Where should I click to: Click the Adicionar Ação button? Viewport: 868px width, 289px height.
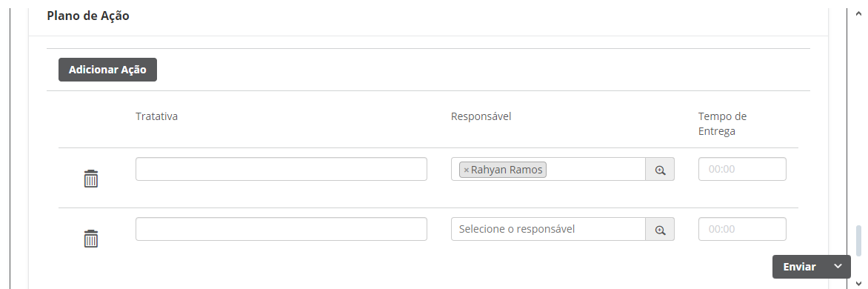click(x=107, y=70)
